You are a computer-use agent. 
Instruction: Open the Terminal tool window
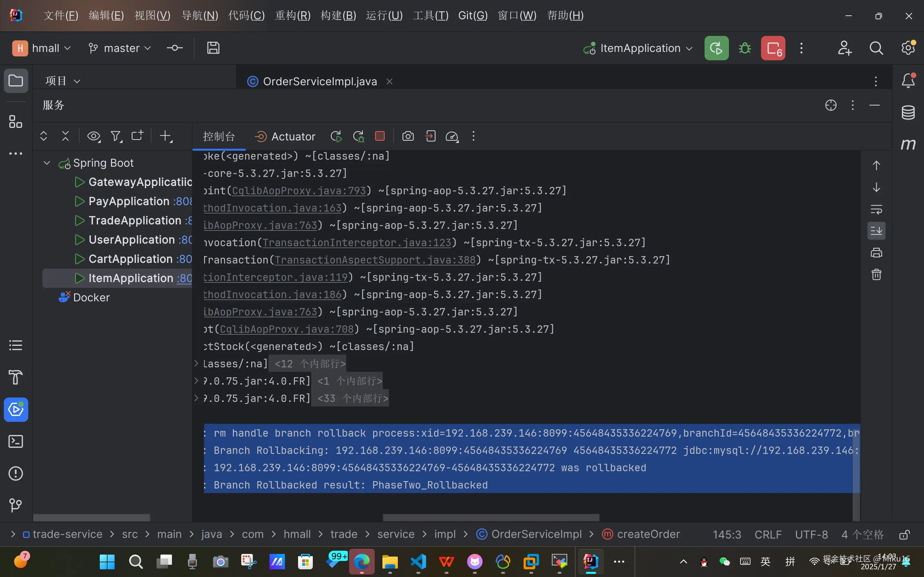tap(16, 441)
